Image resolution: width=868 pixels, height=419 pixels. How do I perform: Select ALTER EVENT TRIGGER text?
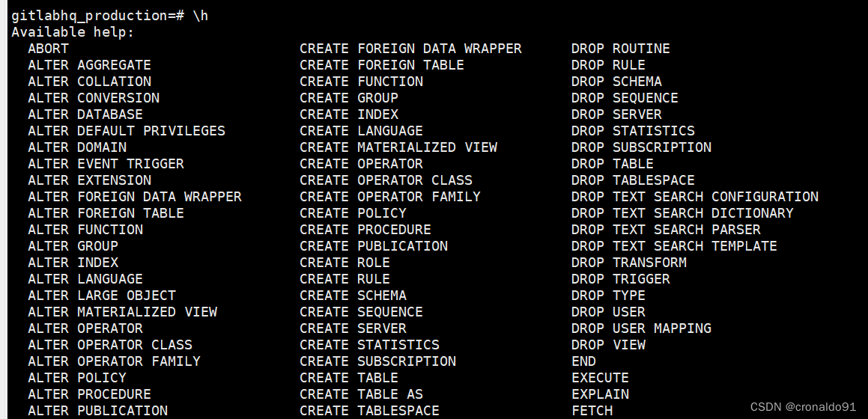click(106, 164)
